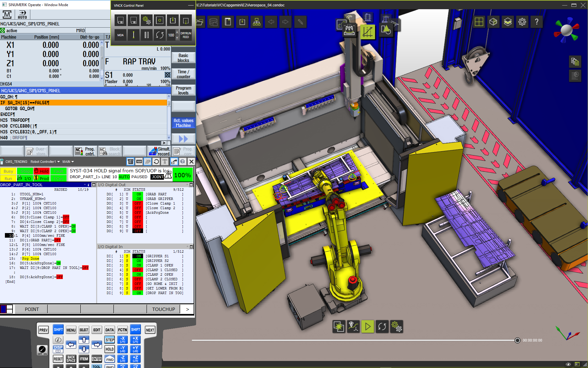Click the single-block step icon beside MDA
Viewport: 588px width, 368px height.
pos(134,35)
